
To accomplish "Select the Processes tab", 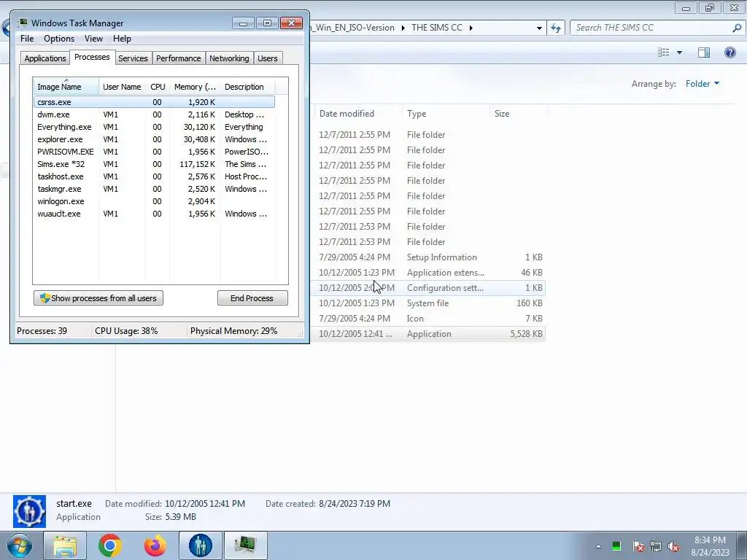I will (92, 57).
